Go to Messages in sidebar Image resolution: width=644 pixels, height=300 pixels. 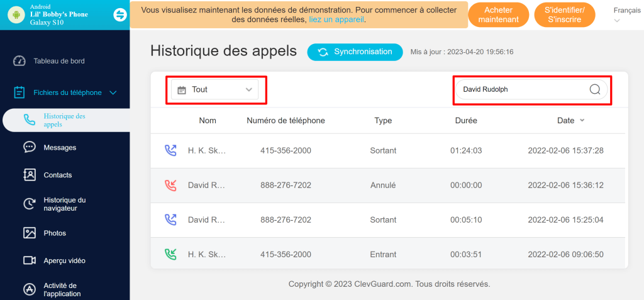pos(60,147)
